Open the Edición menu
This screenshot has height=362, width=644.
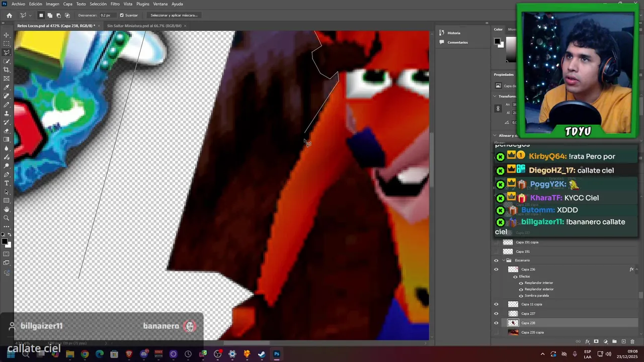coord(36,4)
